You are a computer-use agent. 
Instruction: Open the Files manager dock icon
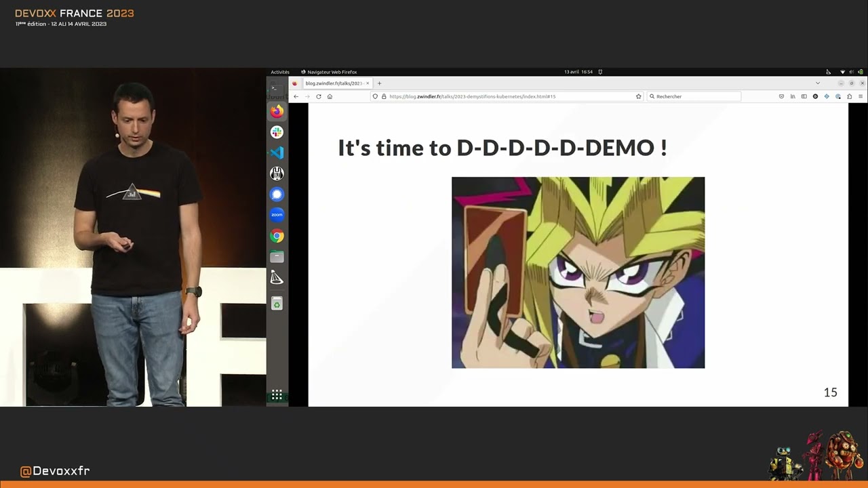(x=277, y=257)
